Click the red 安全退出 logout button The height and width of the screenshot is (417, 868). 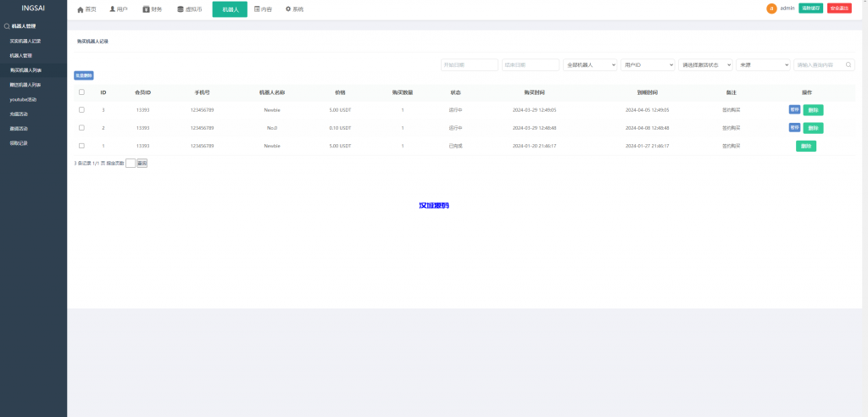point(839,8)
